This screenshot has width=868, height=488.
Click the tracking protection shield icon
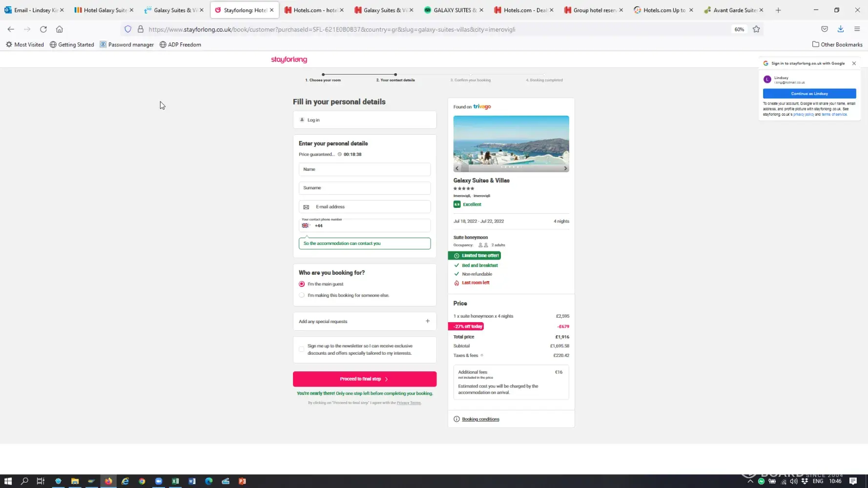click(128, 29)
